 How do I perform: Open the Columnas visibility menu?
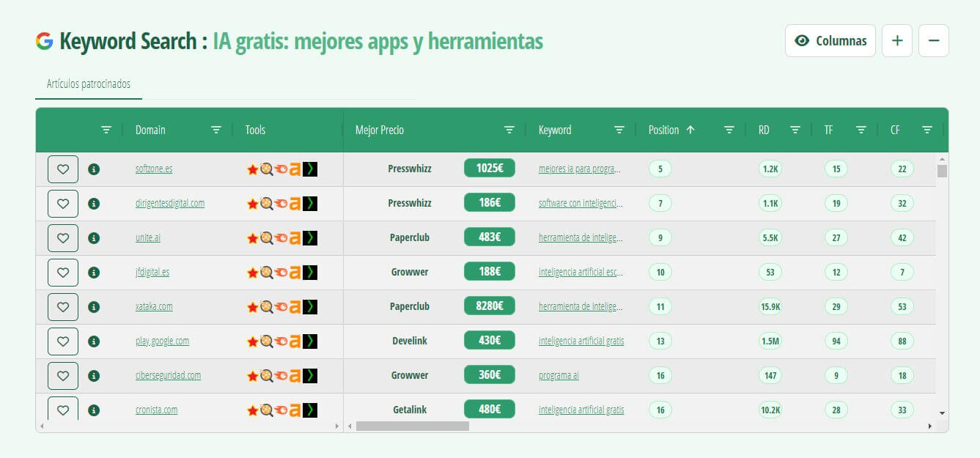pos(830,40)
